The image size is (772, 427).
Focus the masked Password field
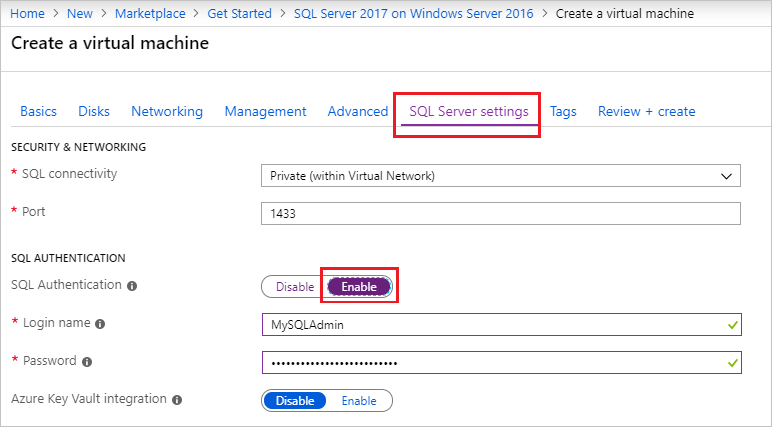tap(502, 362)
